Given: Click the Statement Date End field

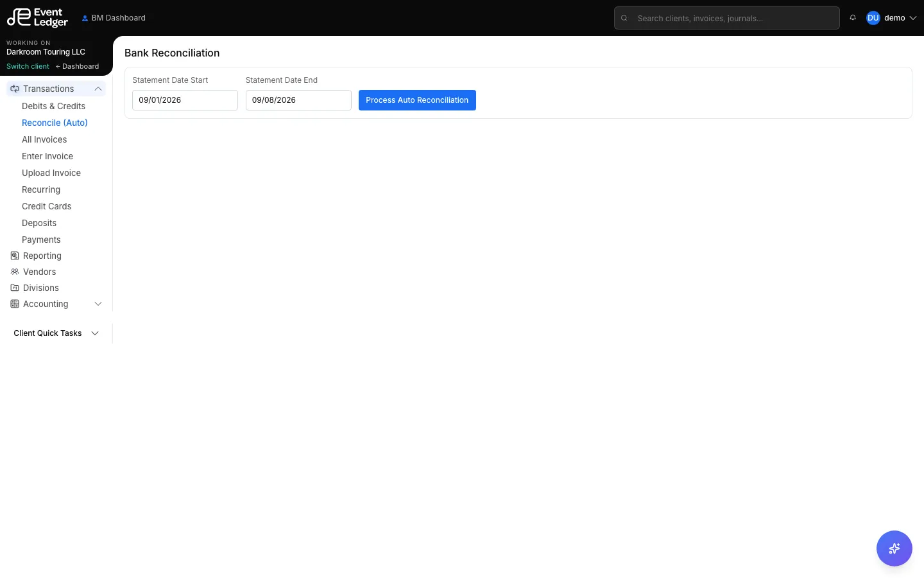Looking at the screenshot, I should (x=298, y=100).
